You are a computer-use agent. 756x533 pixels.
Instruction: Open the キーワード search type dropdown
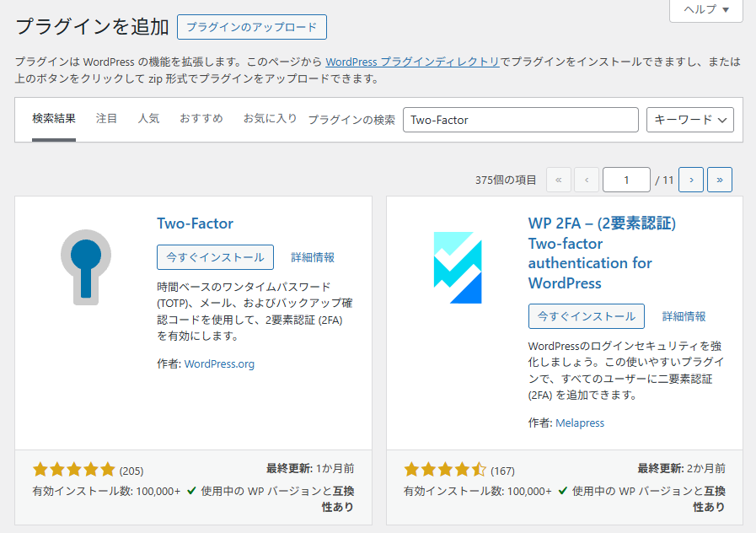pyautogui.click(x=690, y=120)
